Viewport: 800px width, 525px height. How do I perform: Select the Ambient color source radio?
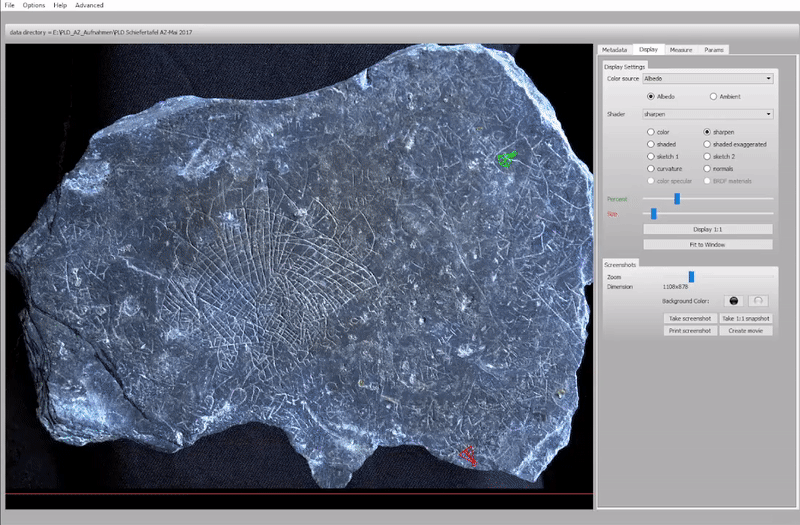(x=712, y=96)
